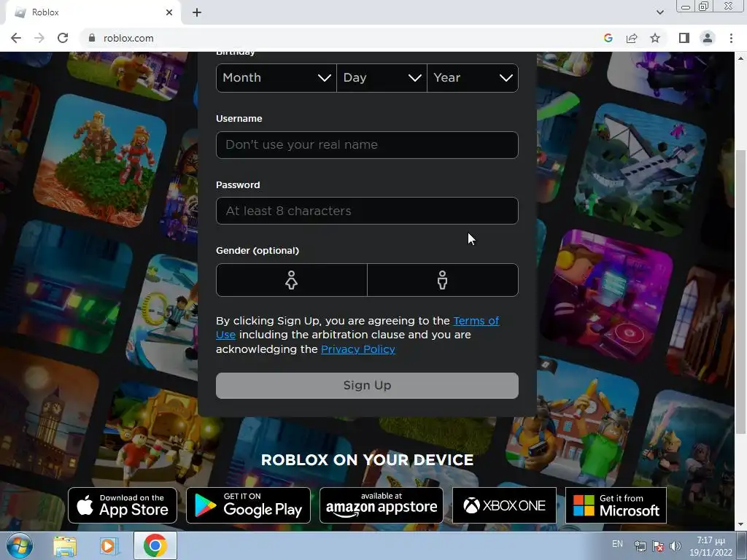The width and height of the screenshot is (747, 560).
Task: Open Get it on Google Play badge
Action: (248, 505)
